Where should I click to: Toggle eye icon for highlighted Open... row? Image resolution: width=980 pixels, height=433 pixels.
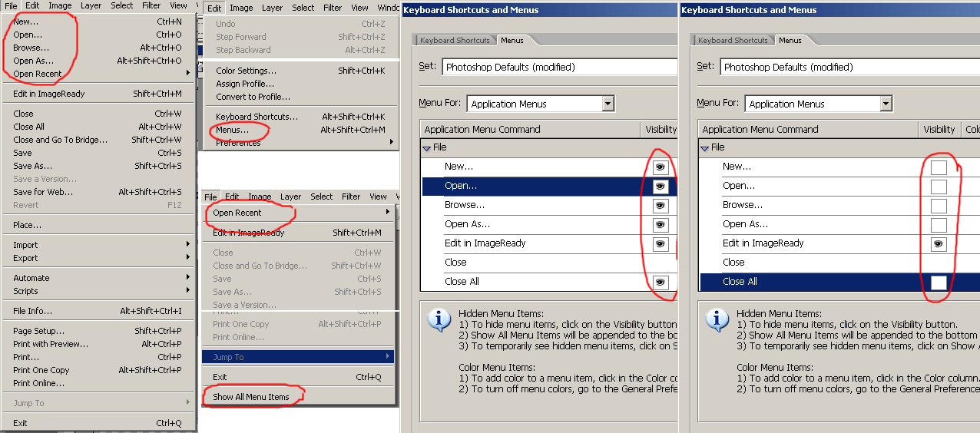(x=661, y=187)
